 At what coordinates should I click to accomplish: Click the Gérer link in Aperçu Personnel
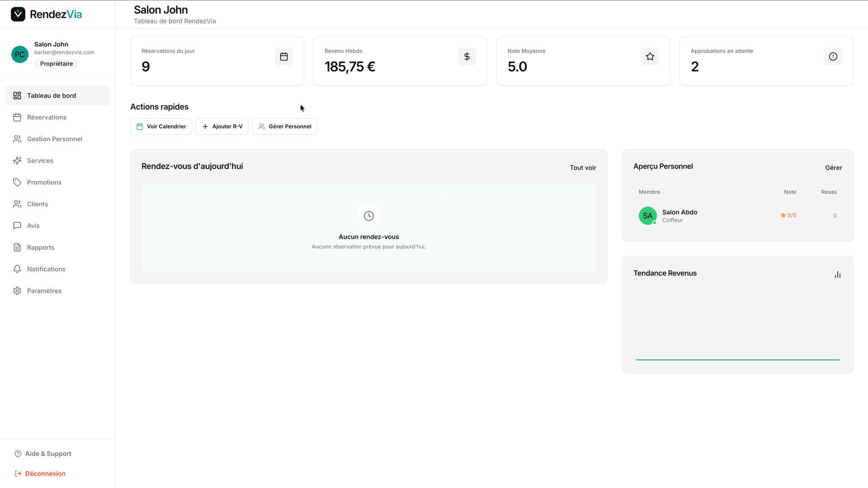[x=833, y=168]
